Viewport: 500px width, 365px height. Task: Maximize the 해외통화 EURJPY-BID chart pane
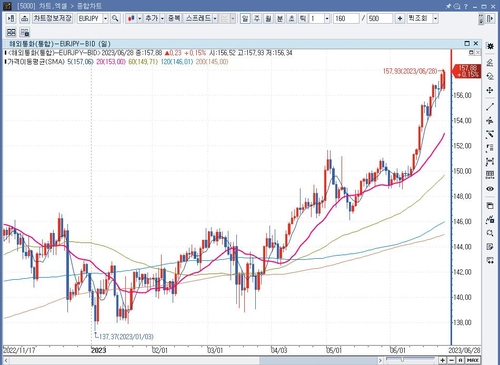[x=467, y=43]
